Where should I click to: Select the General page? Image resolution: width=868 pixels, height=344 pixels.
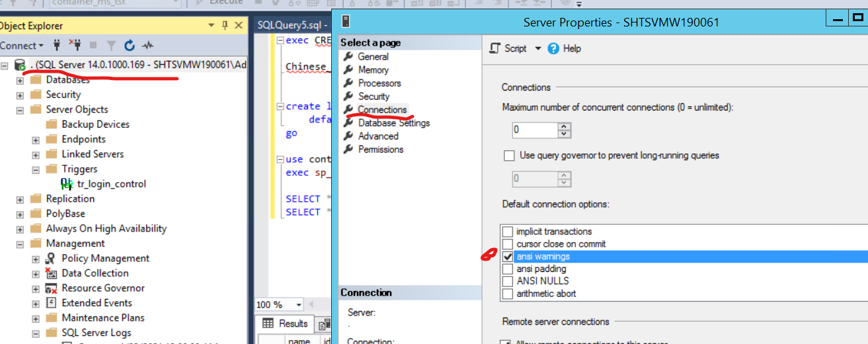(373, 57)
